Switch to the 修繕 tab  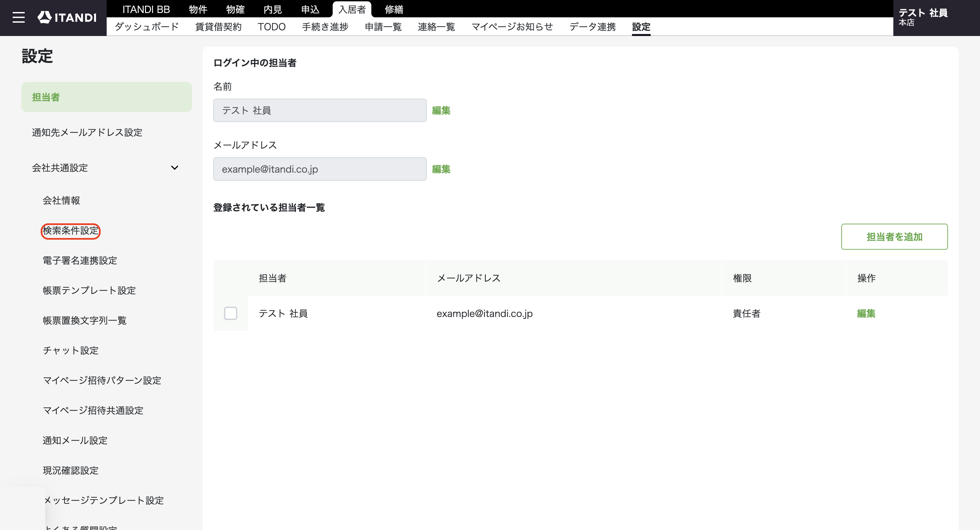394,9
